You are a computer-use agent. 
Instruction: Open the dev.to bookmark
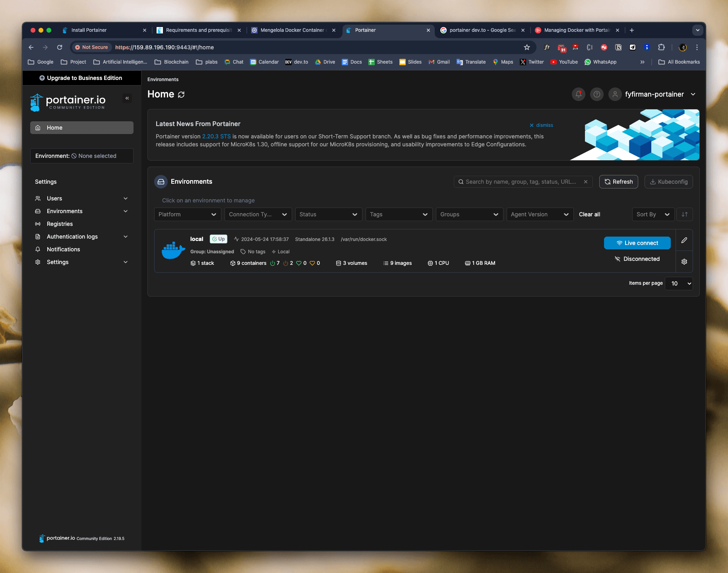pyautogui.click(x=296, y=62)
